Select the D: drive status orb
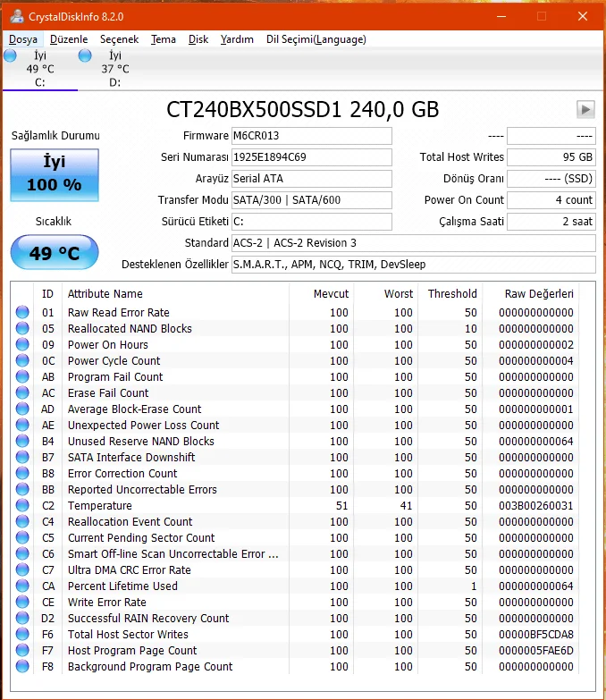 [x=85, y=55]
